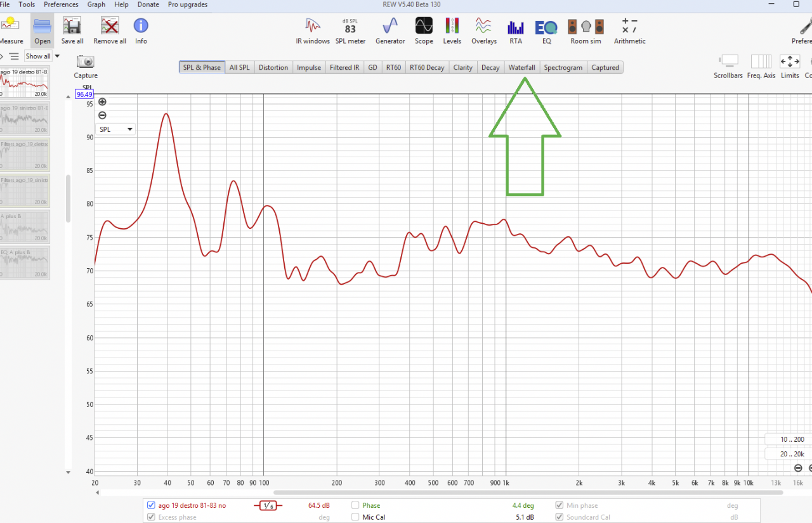
Task: Expand the Show all dropdown
Action: tap(43, 56)
